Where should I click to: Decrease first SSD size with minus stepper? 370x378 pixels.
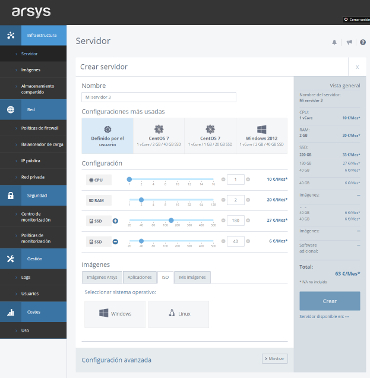(x=223, y=220)
